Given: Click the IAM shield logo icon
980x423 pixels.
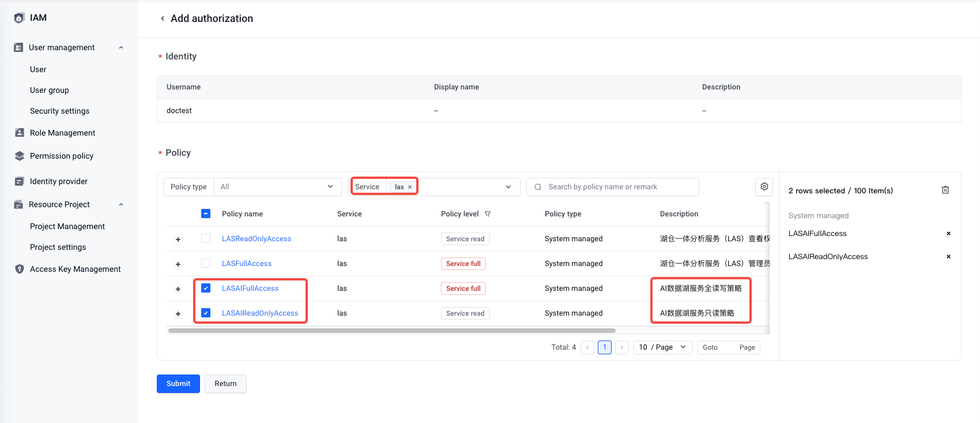Looking at the screenshot, I should tap(19, 18).
